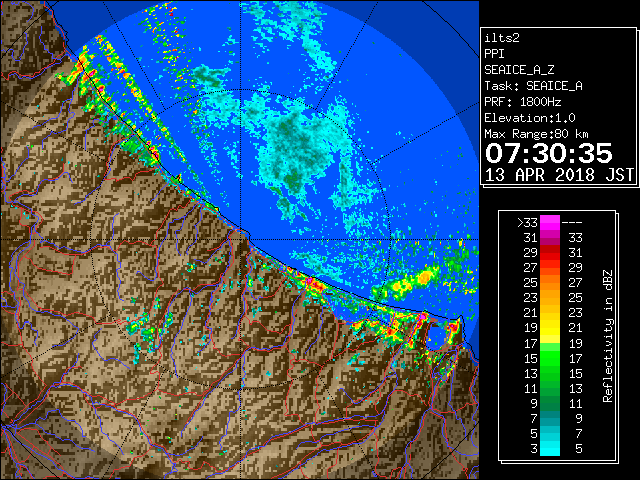The width and height of the screenshot is (640, 480).
Task: Click the 'Elevation:1.0' value
Action: pos(529,118)
